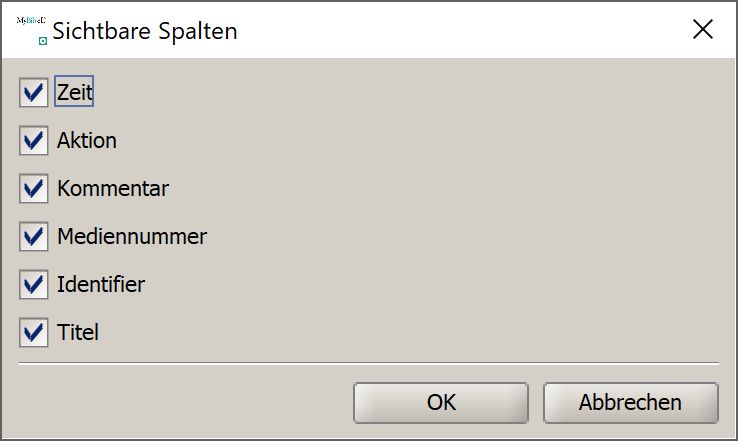The image size is (738, 441).
Task: Click the small teal square title icon
Action: coord(43,41)
